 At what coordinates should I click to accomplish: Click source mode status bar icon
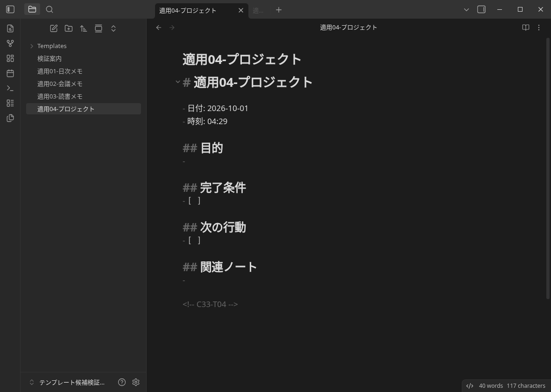[x=469, y=385]
